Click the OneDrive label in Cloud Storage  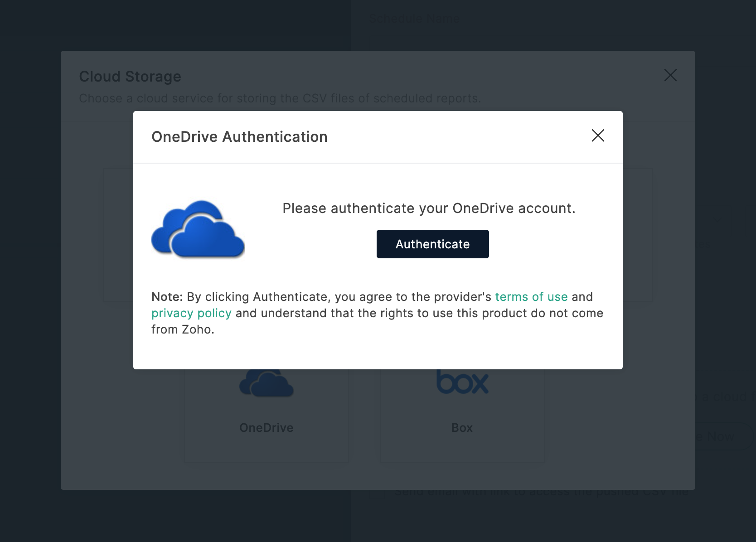(x=267, y=428)
